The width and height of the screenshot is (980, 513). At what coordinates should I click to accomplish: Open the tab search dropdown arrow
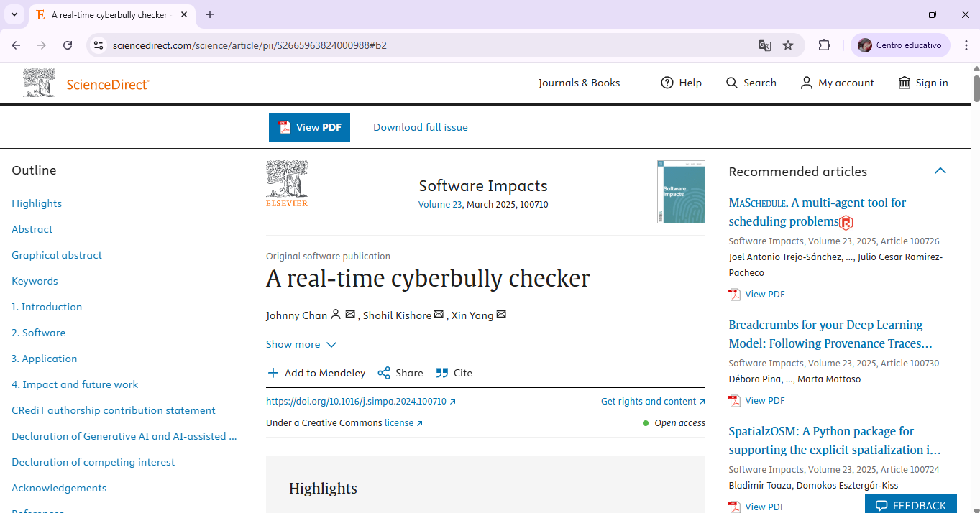(x=14, y=14)
